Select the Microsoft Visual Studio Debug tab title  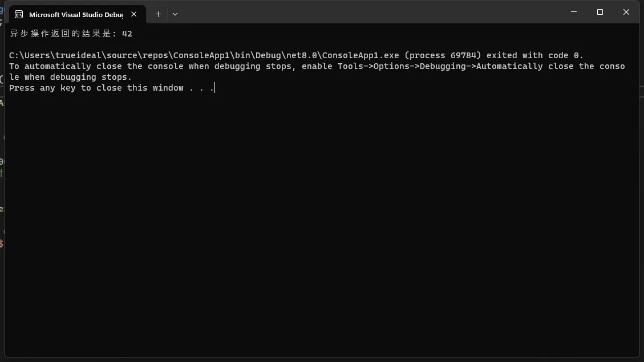[x=76, y=14]
